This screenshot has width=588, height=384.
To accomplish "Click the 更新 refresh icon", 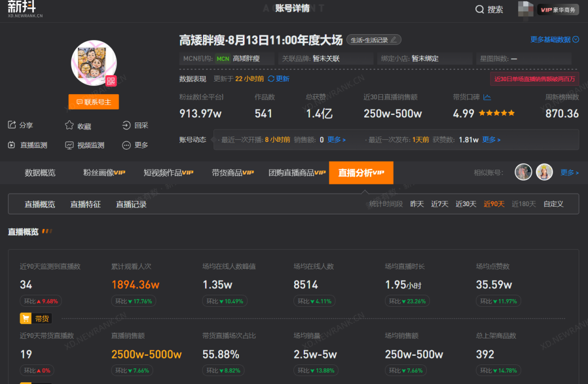I will 271,79.
